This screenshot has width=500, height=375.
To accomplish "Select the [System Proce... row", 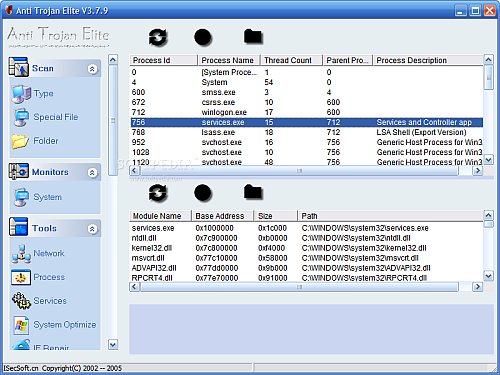I will [x=306, y=72].
